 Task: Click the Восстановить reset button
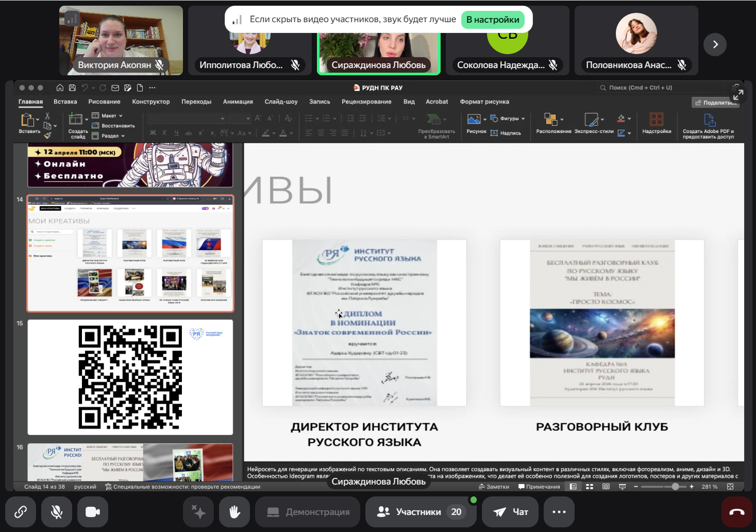[113, 126]
